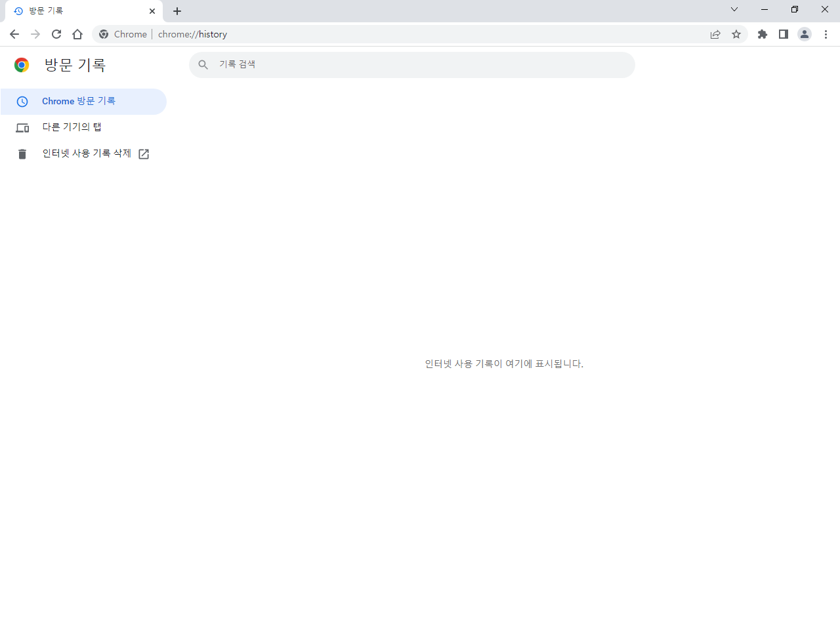Image resolution: width=840 pixels, height=639 pixels.
Task: Close the Chrome window
Action: [825, 9]
